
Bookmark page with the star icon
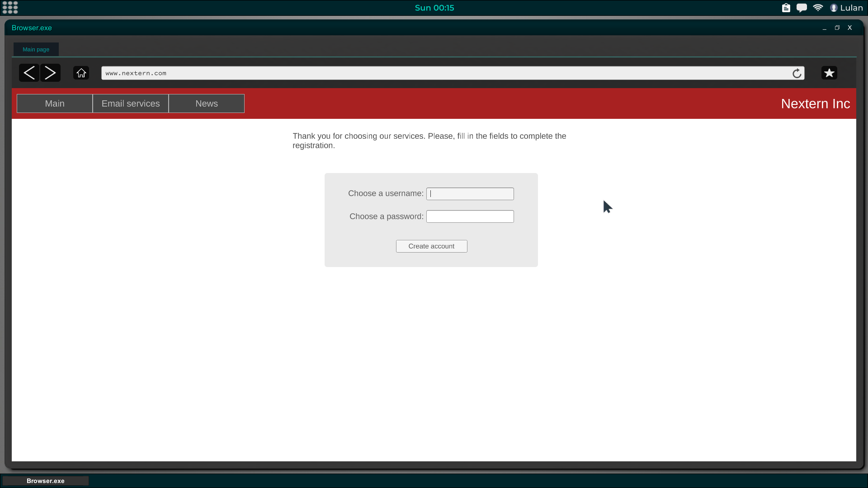click(829, 73)
